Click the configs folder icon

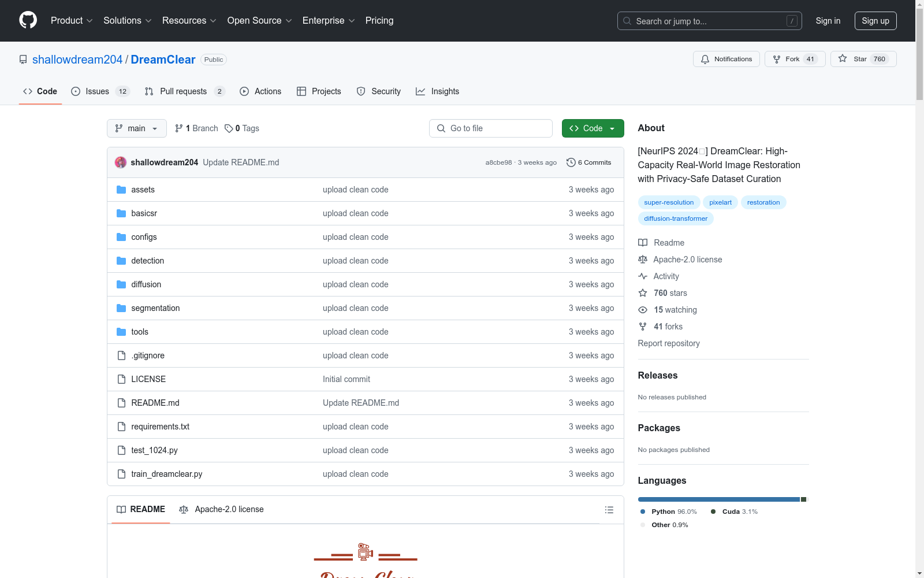click(121, 237)
